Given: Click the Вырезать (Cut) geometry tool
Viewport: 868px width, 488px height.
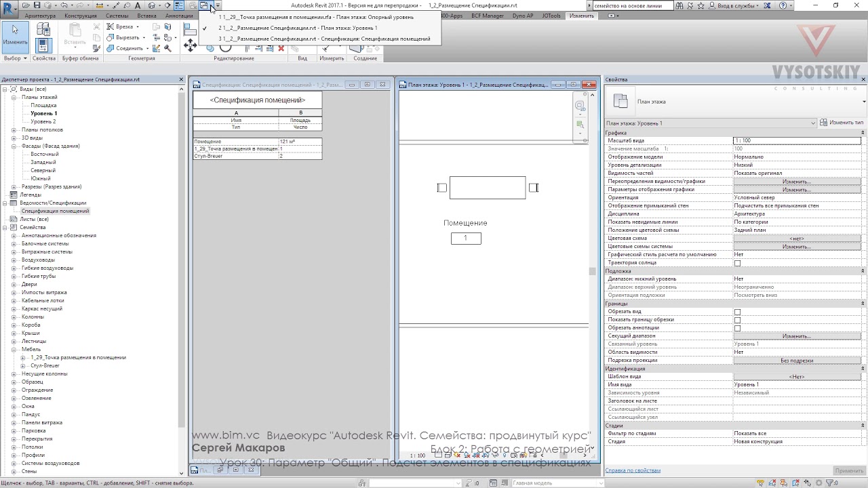Looking at the screenshot, I should (x=124, y=38).
